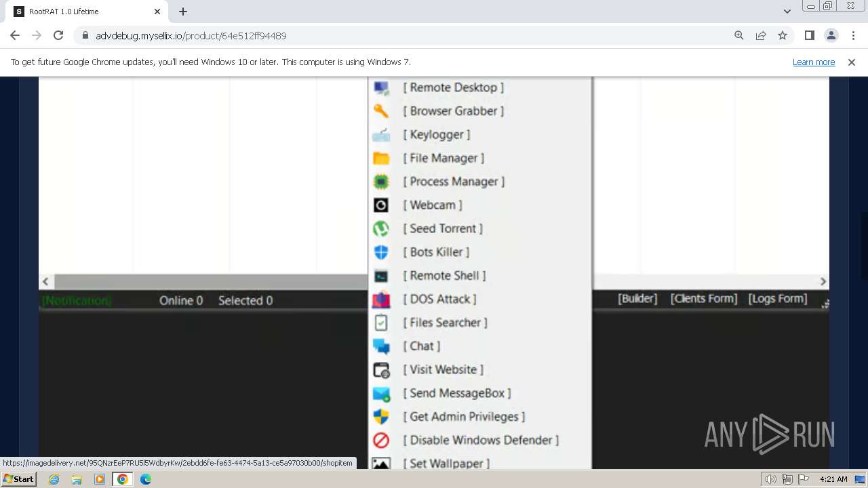The width and height of the screenshot is (868, 488).
Task: Open the Windows Start menu
Action: [x=18, y=479]
